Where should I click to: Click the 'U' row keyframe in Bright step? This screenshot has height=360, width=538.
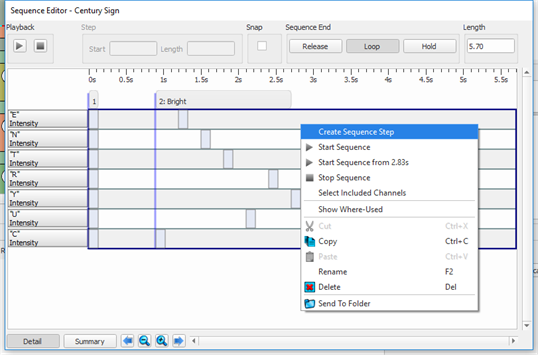(x=250, y=219)
